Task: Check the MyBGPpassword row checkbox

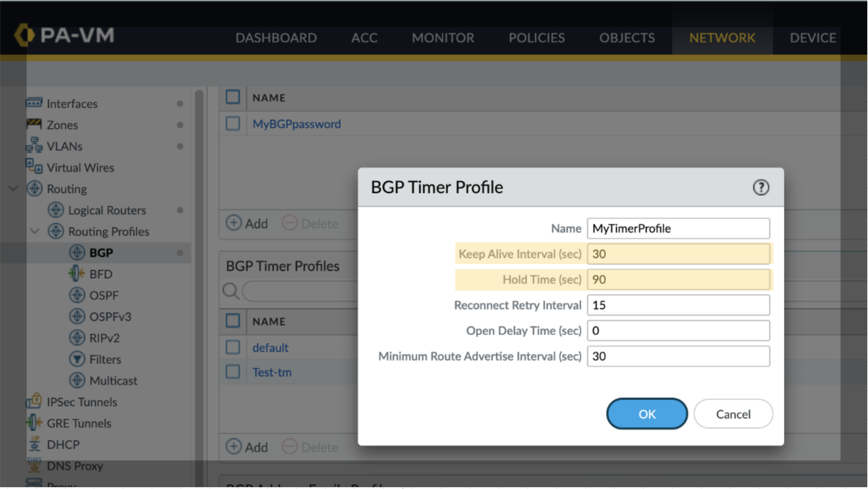Action: tap(233, 124)
